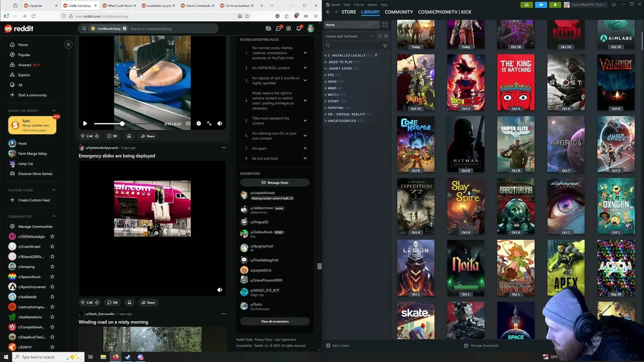Open overflow menu for u/SystematicApproach post

(224, 148)
